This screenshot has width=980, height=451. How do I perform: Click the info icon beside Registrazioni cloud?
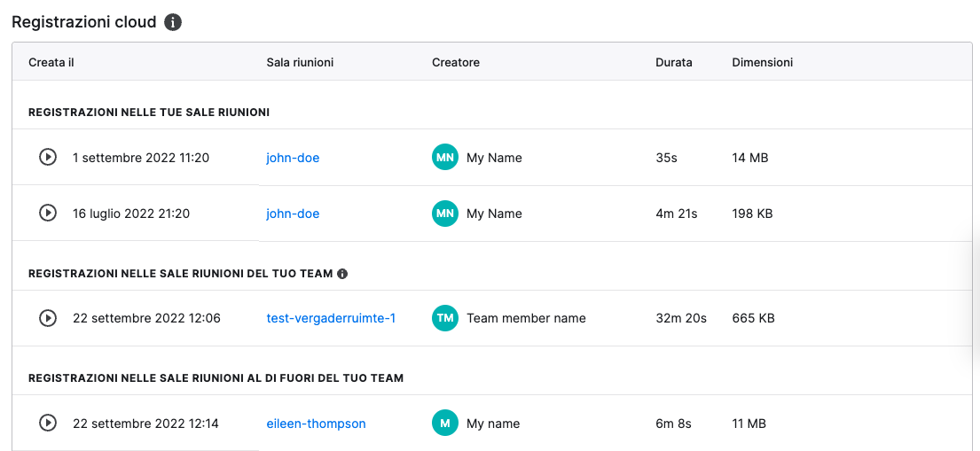click(173, 22)
